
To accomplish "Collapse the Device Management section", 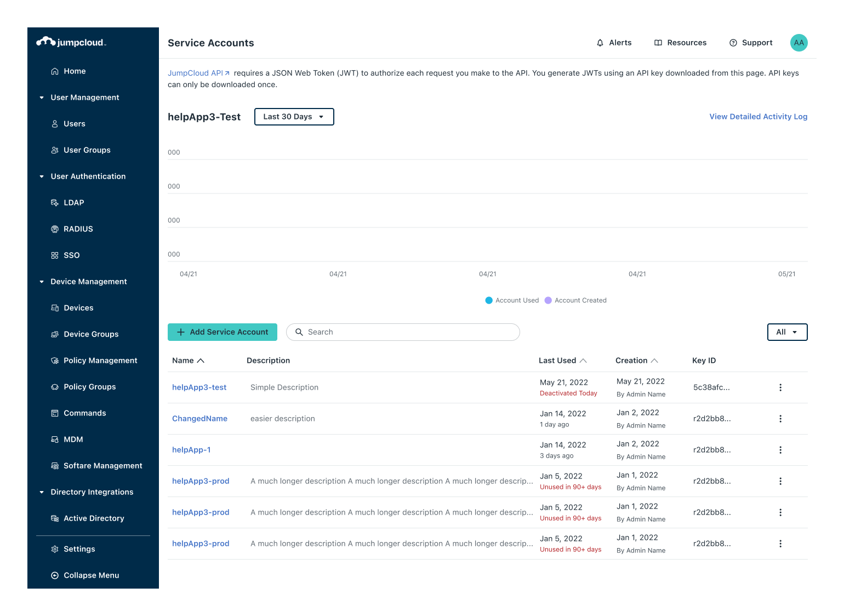I will pyautogui.click(x=42, y=282).
